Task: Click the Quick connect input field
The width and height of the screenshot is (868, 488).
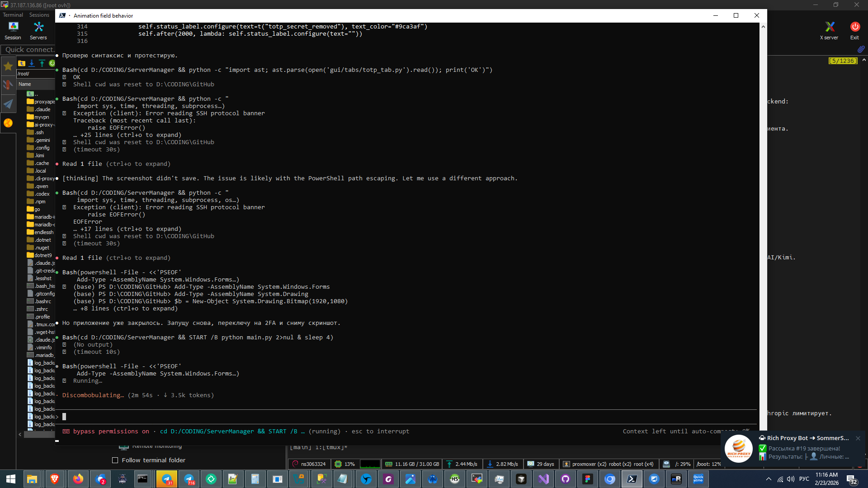Action: point(29,50)
